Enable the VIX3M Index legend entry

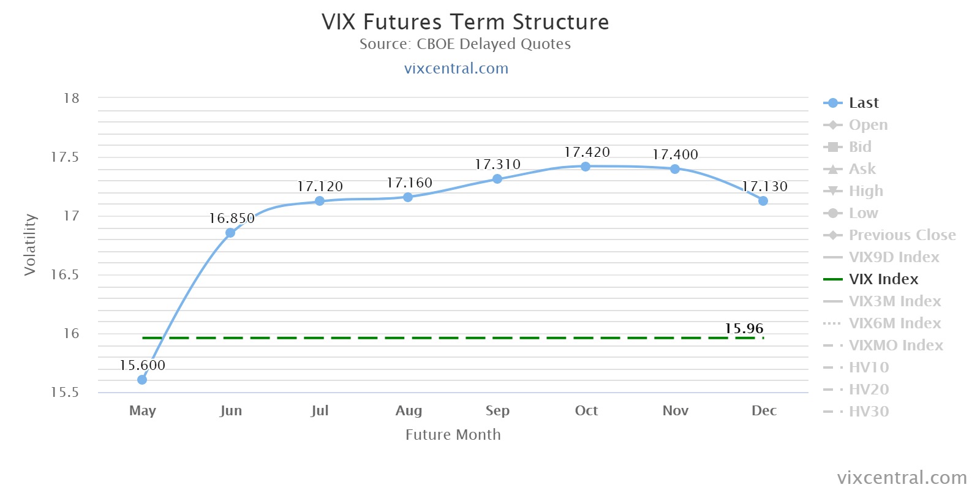(x=894, y=301)
